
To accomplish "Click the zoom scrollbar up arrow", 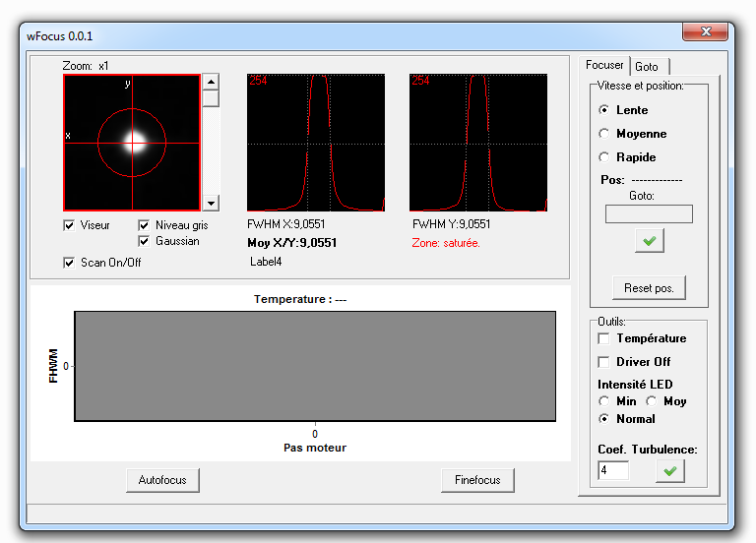I will point(211,82).
